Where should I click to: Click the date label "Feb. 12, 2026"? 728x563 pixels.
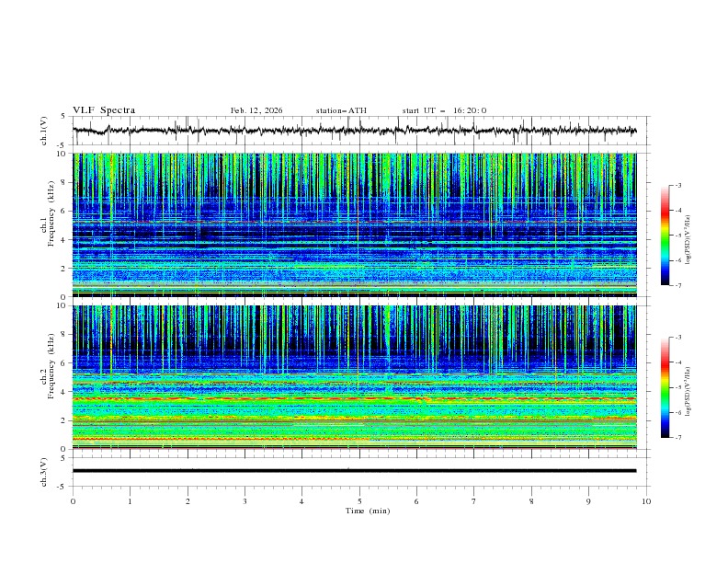point(256,110)
